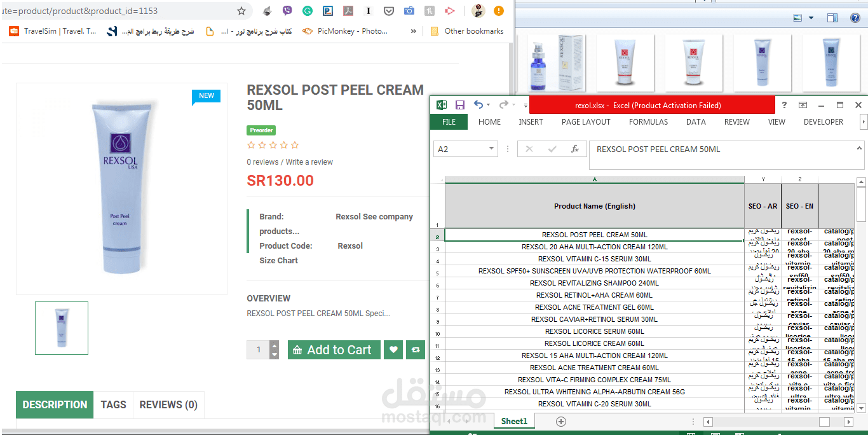Select the Sheet1 worksheet tab

click(514, 421)
